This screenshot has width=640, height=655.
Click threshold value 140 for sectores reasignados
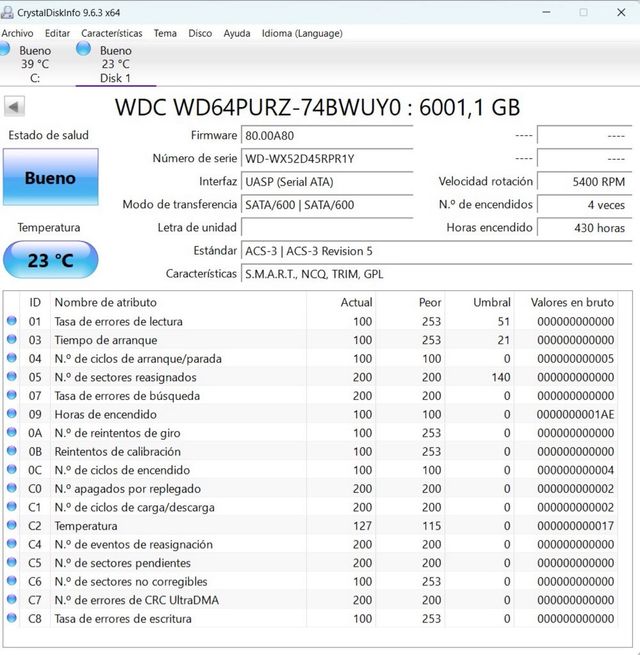(501, 377)
